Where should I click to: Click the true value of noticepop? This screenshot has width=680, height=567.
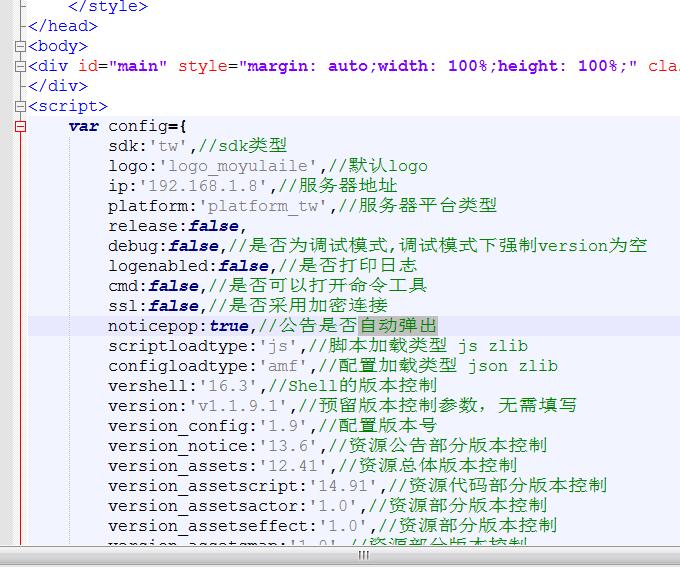[x=229, y=326]
